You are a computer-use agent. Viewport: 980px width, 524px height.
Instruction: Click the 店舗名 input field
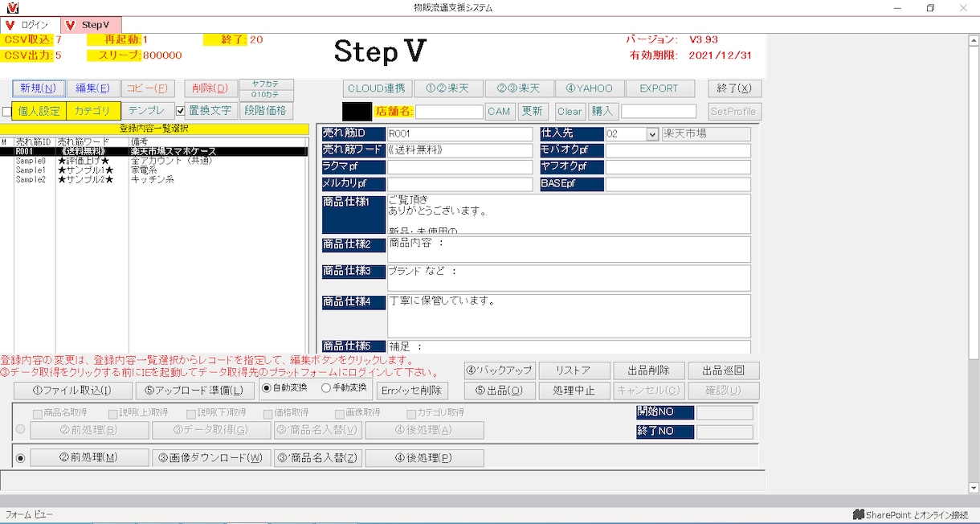[x=449, y=112]
